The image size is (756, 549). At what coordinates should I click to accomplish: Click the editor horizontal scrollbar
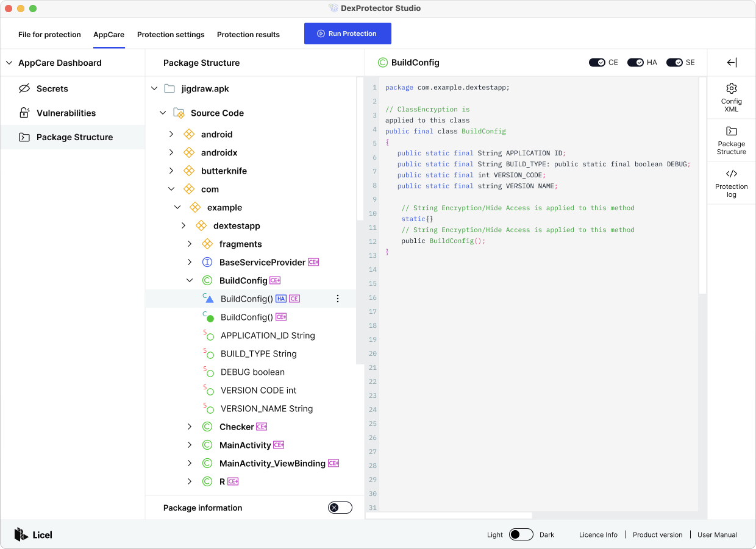(449, 515)
